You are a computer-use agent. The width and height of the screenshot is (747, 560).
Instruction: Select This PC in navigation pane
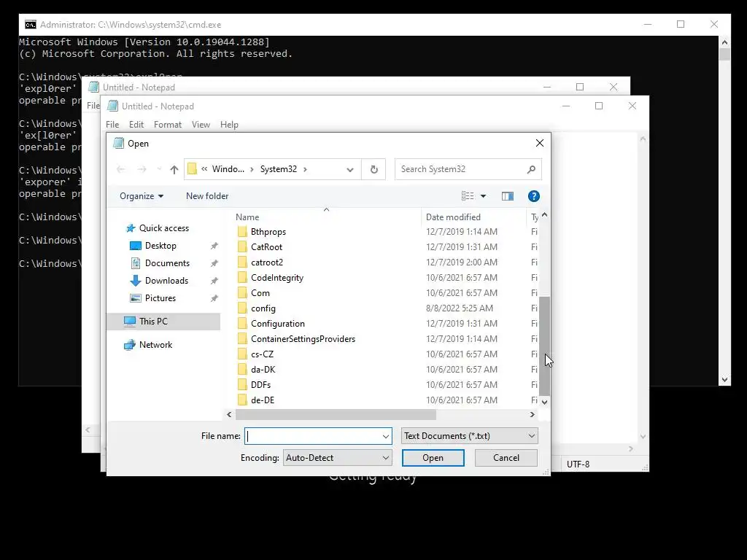(x=163, y=322)
